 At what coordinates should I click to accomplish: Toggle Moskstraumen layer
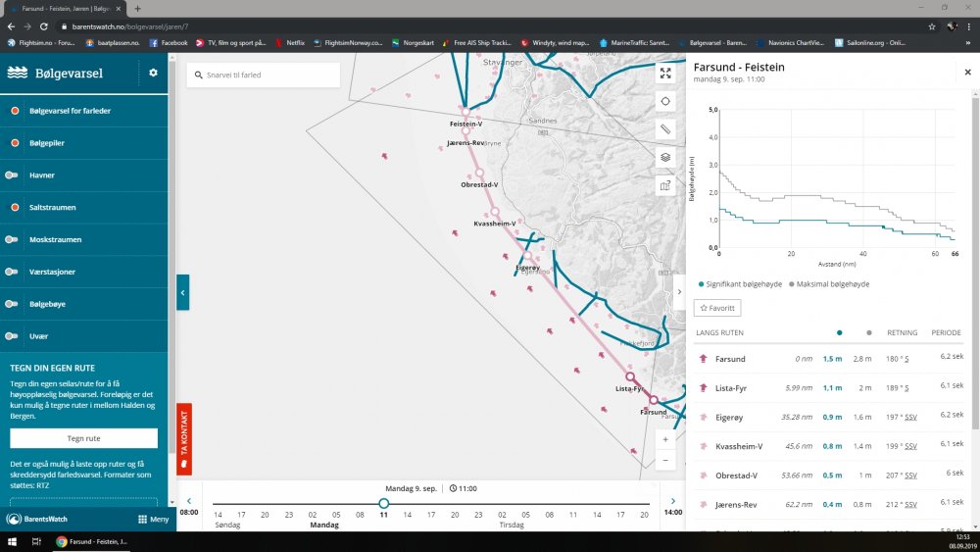pos(12,239)
